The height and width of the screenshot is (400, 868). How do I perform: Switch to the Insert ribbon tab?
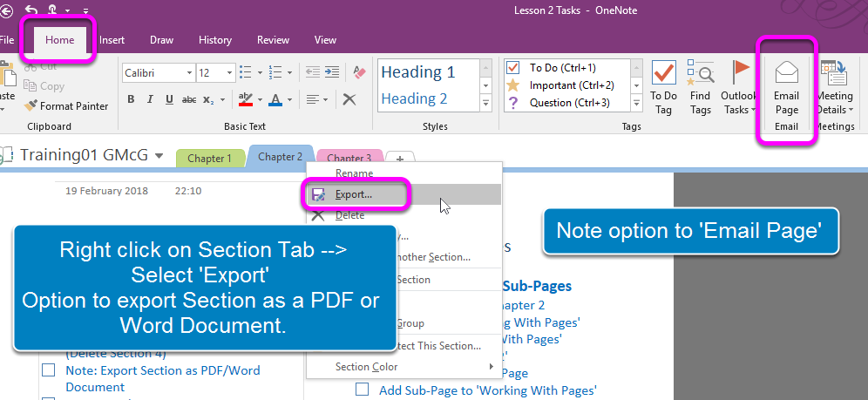pyautogui.click(x=112, y=40)
